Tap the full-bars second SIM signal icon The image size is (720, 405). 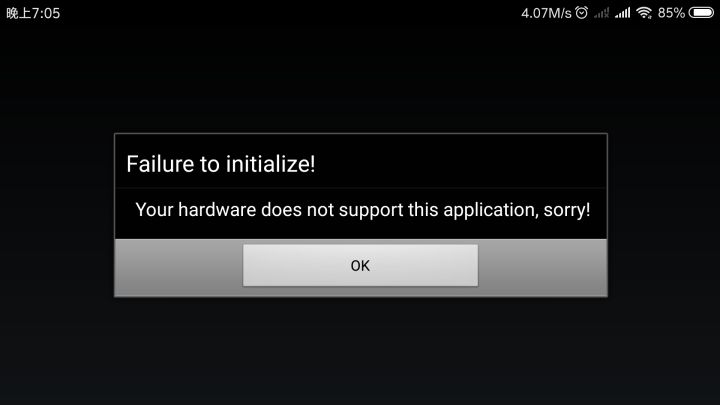pyautogui.click(x=623, y=13)
